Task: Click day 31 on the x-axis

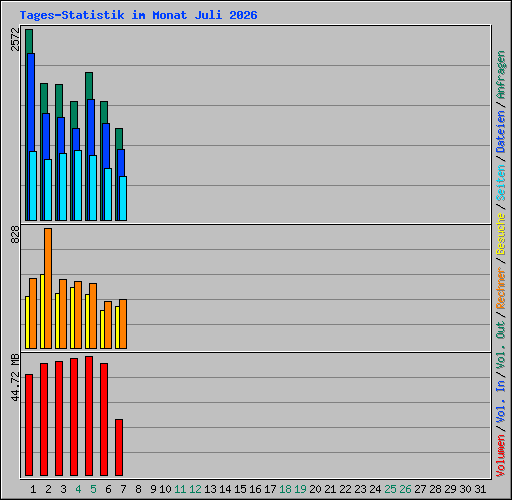Action: pos(480,489)
